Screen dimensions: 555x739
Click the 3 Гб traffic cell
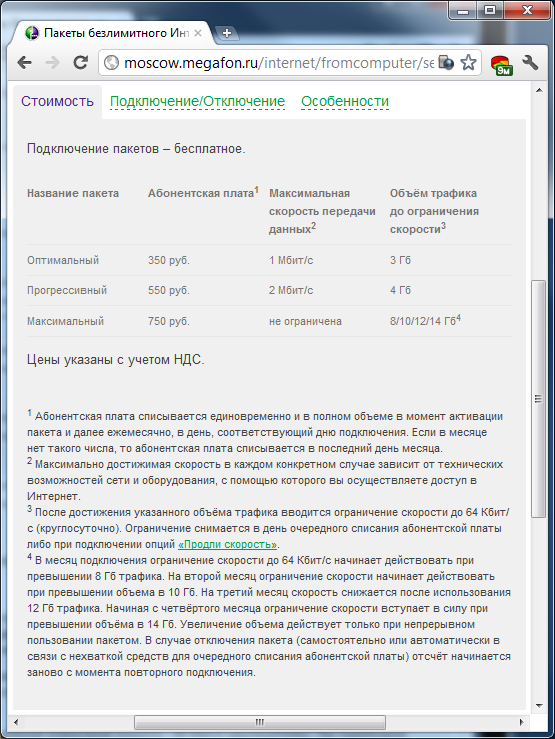(x=400, y=260)
